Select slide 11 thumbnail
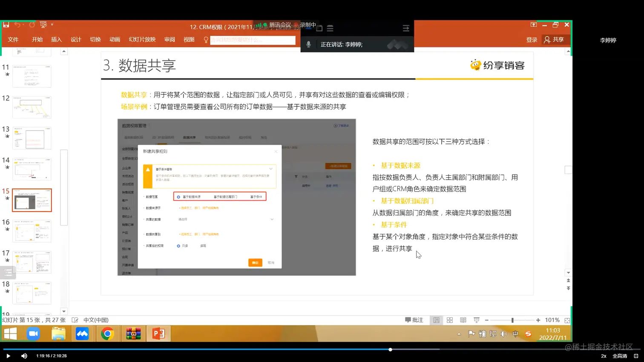Image resolution: width=644 pixels, height=362 pixels. (x=32, y=76)
